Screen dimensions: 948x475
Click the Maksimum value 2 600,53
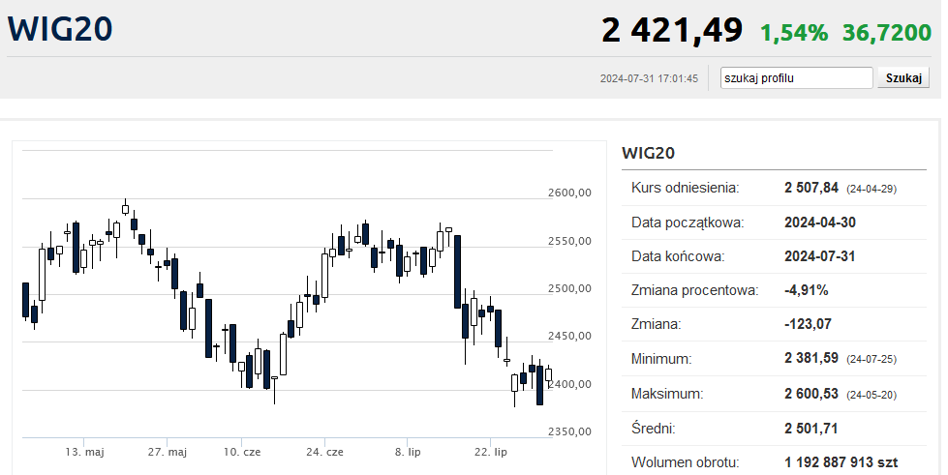pyautogui.click(x=811, y=394)
